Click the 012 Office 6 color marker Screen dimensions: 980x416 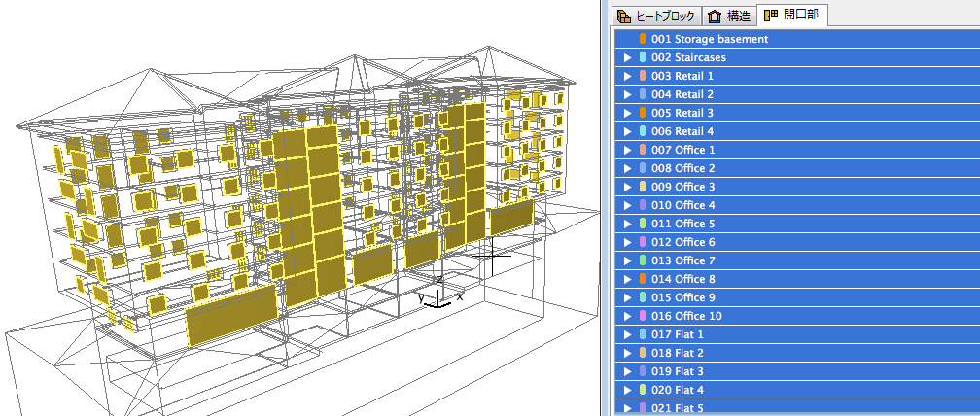643,242
